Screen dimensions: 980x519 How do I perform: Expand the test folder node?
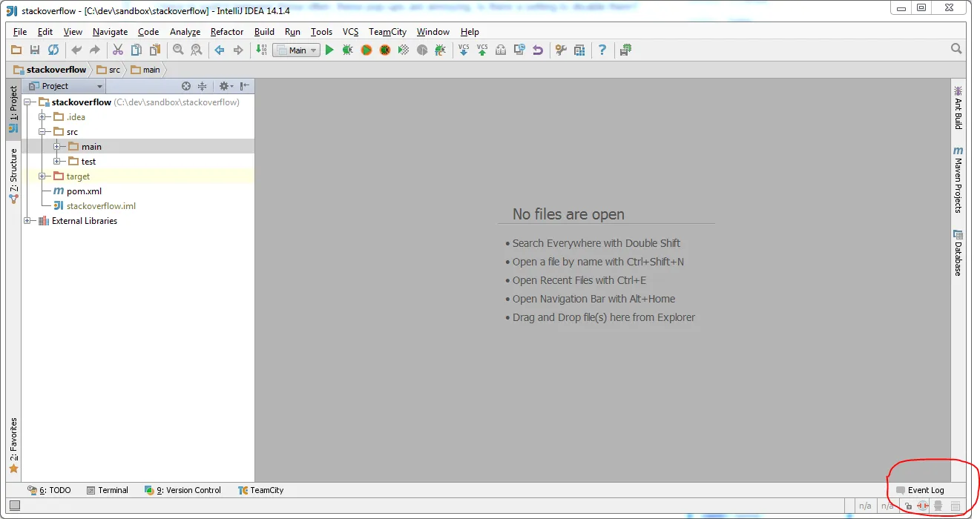tap(57, 162)
